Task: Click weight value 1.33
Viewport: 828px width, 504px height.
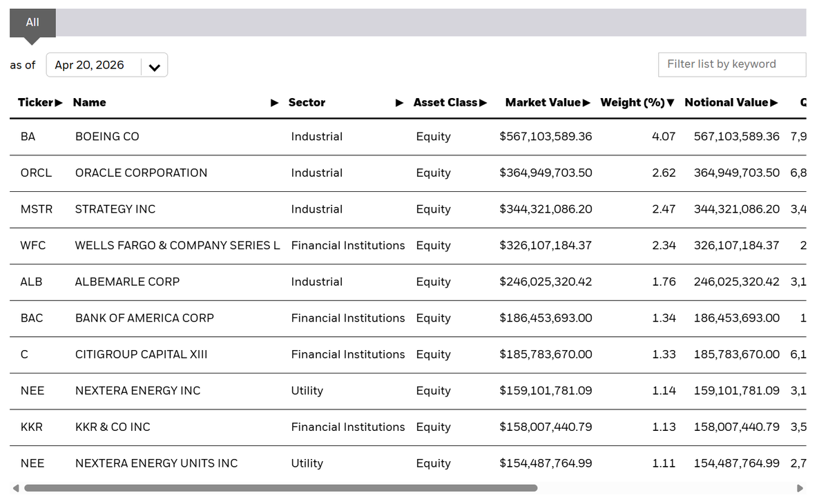Action: click(664, 355)
